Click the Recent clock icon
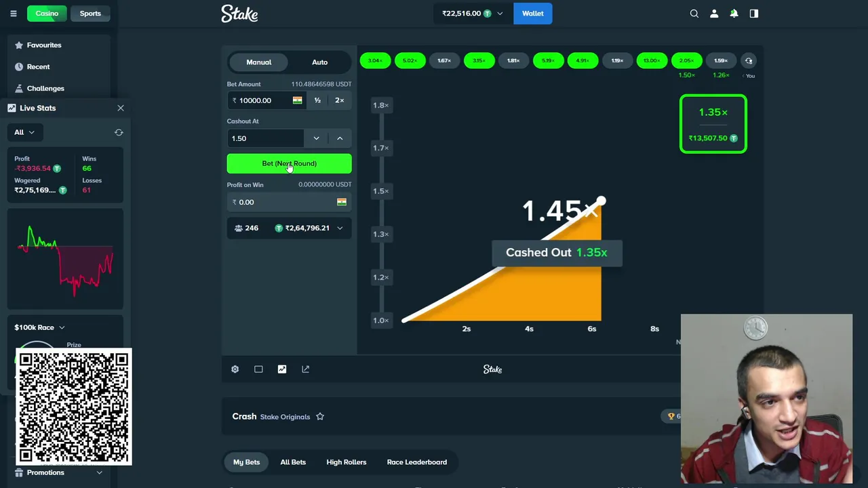Image resolution: width=868 pixels, height=488 pixels. coord(19,67)
